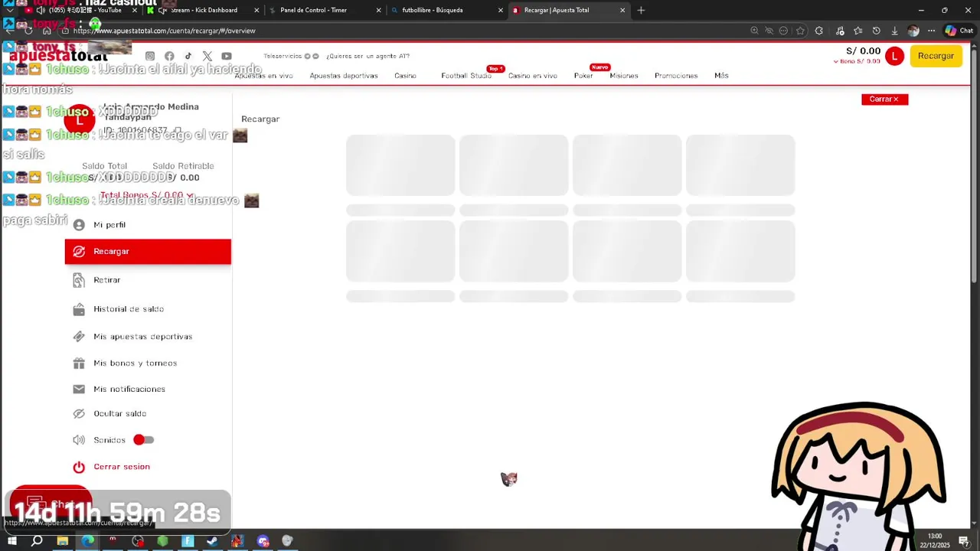
Task: Select the highlighted Recargar sidebar item
Action: click(148, 252)
